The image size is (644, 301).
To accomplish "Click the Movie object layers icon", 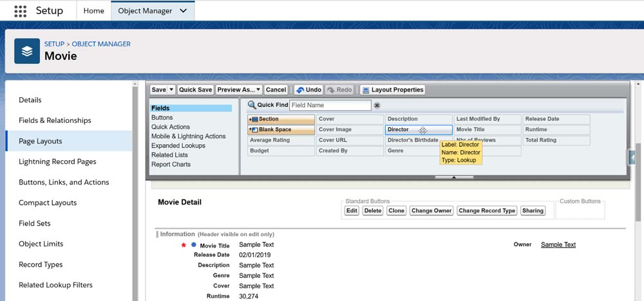I will click(x=27, y=51).
